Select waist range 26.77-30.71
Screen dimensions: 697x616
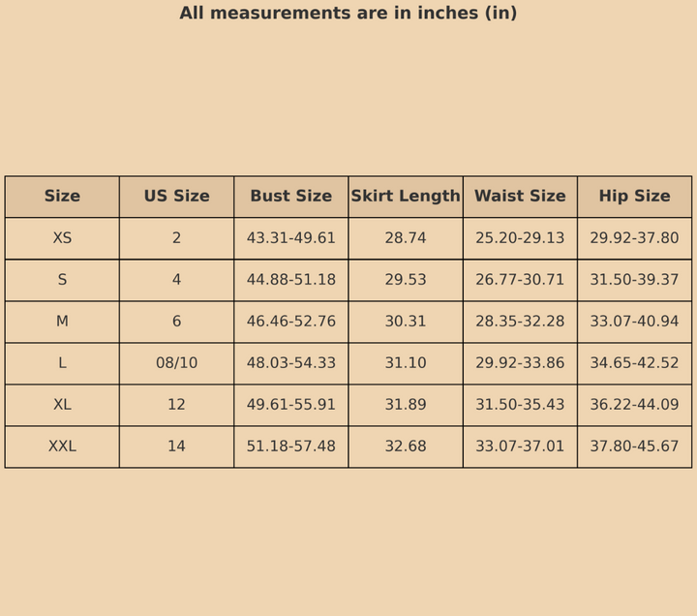pos(520,280)
